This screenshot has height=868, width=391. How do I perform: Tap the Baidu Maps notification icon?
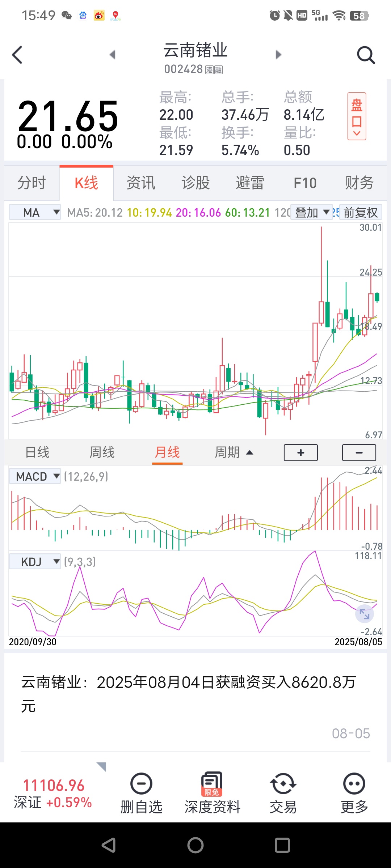point(115,15)
